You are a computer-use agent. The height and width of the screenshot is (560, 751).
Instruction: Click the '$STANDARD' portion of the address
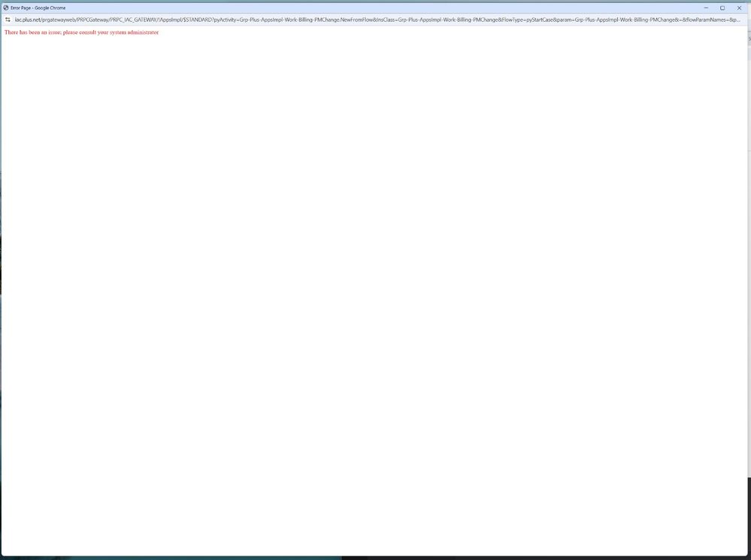point(197,20)
